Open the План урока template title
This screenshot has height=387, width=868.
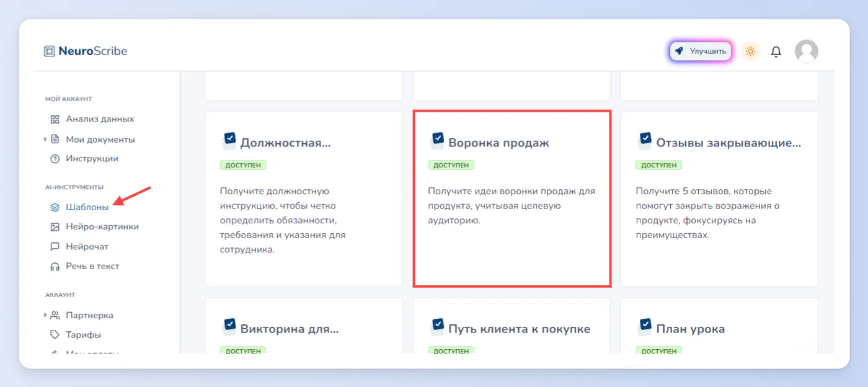point(691,329)
